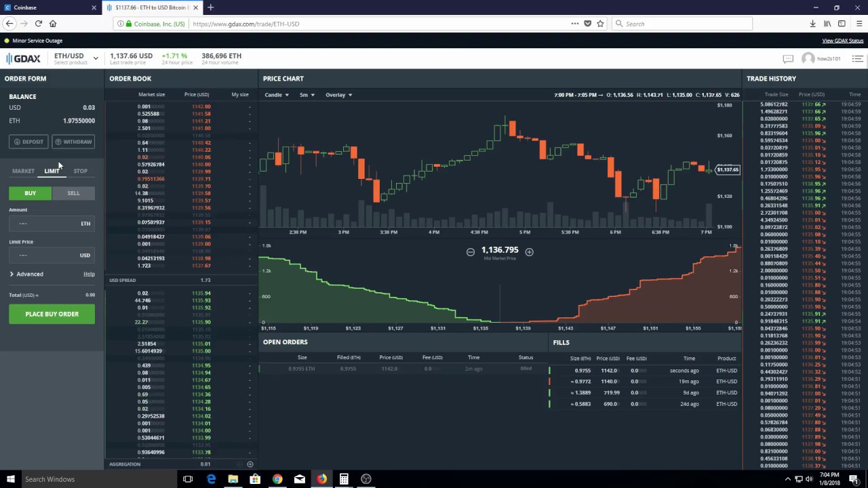Increase order book aggregation with plus icon
Viewport: 868px width, 488px height.
coord(250,464)
